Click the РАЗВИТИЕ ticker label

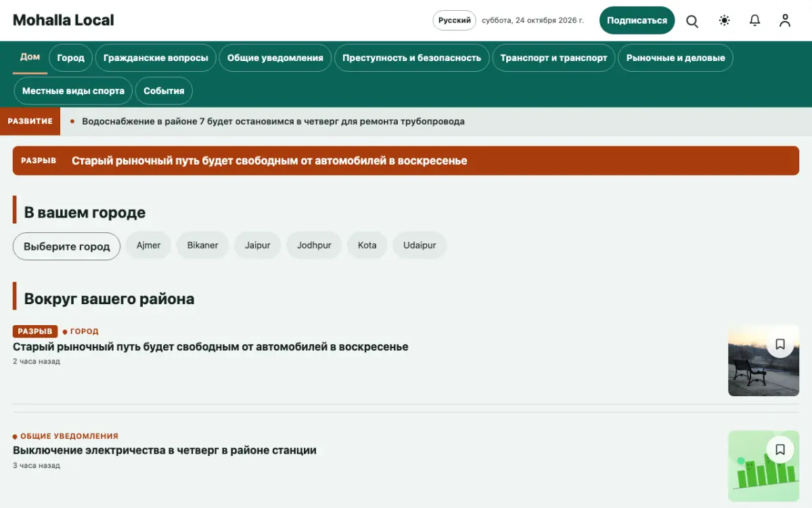pyautogui.click(x=30, y=121)
